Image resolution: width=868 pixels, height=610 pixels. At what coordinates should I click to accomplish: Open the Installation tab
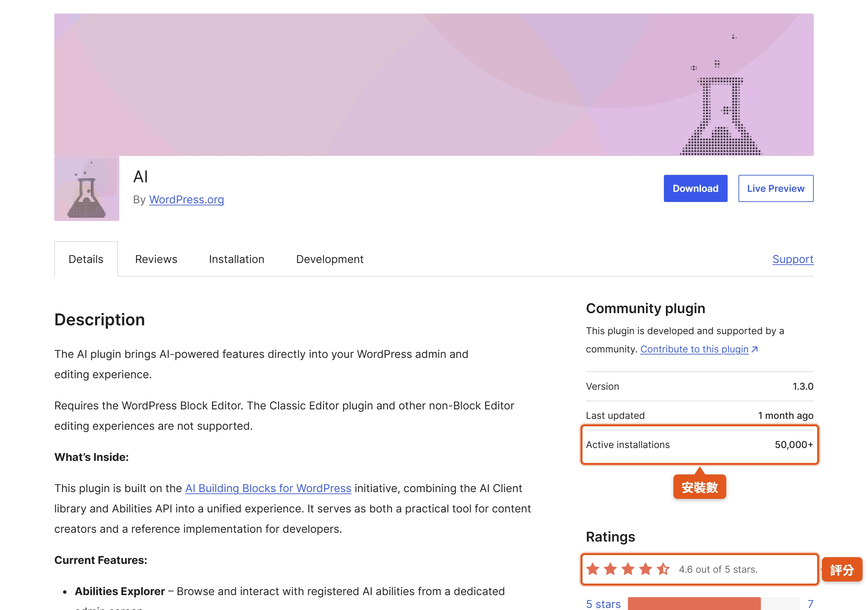click(x=237, y=259)
